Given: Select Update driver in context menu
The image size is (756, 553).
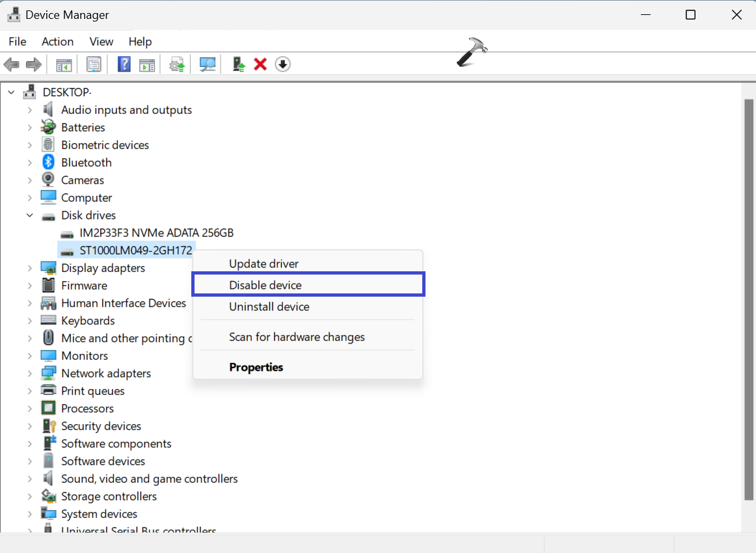Looking at the screenshot, I should 263,263.
